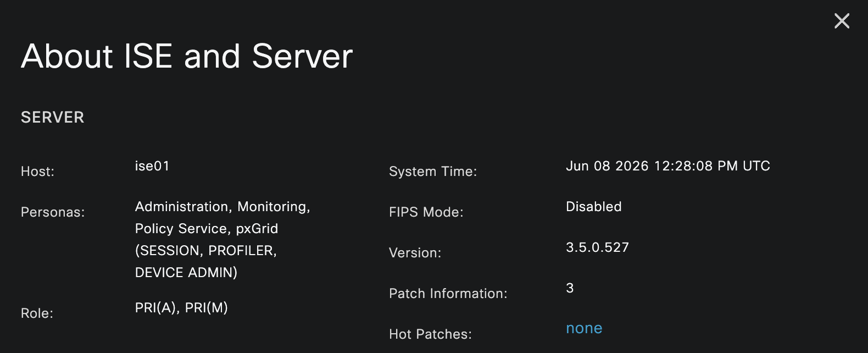Select the host value 'ise01'
The image size is (868, 353).
point(152,166)
